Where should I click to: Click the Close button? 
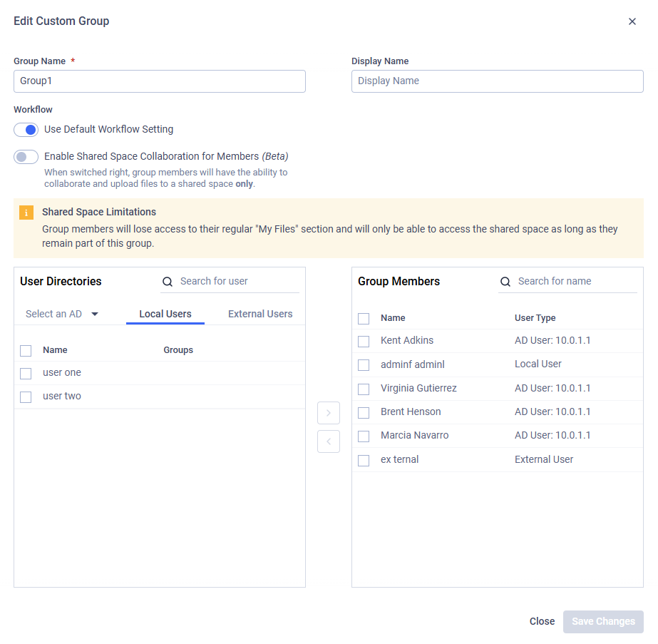tap(542, 621)
